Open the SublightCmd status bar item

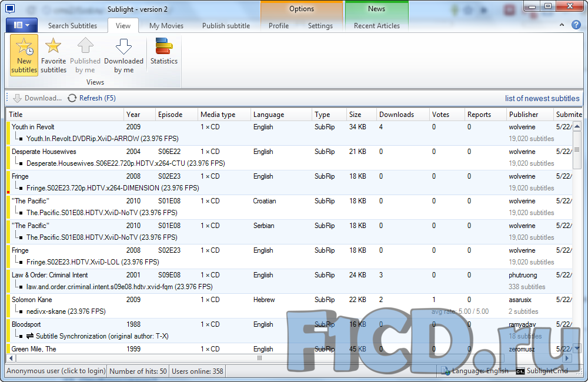(x=542, y=371)
